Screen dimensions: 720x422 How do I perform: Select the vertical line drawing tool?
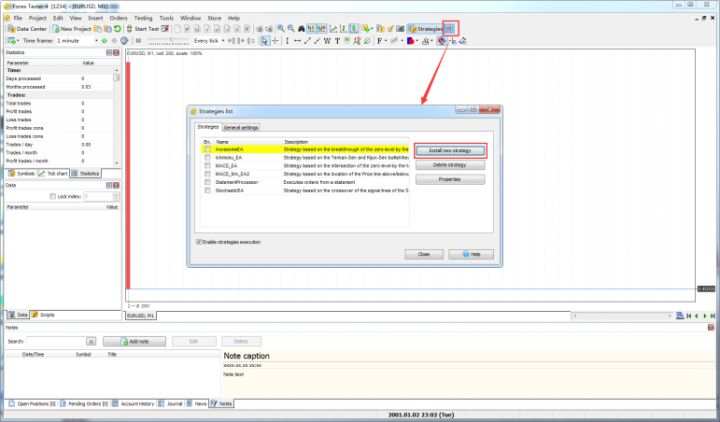click(x=287, y=41)
